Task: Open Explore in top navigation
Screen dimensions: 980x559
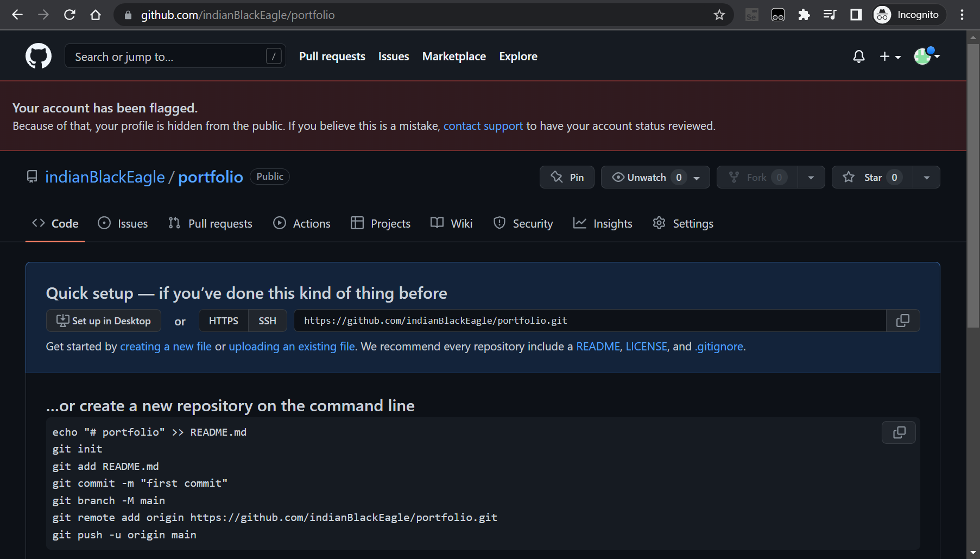Action: click(519, 56)
